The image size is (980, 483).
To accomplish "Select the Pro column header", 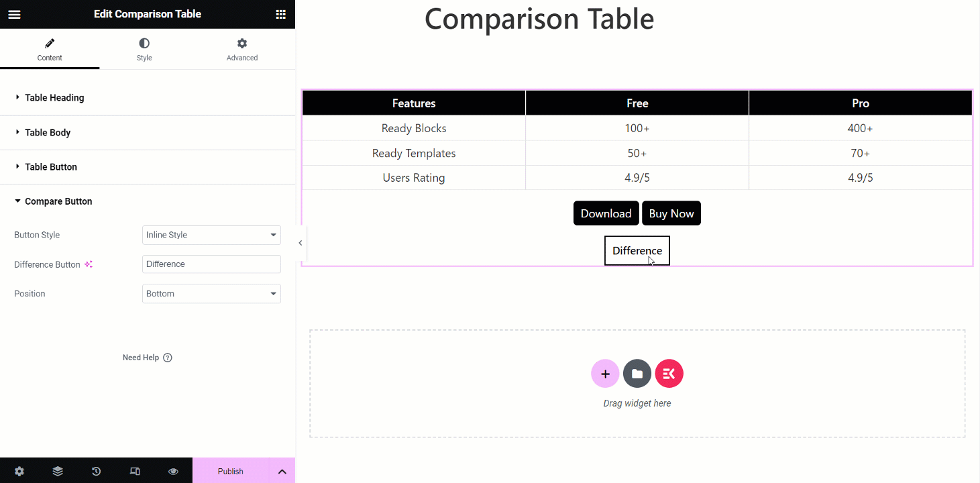I will point(861,103).
